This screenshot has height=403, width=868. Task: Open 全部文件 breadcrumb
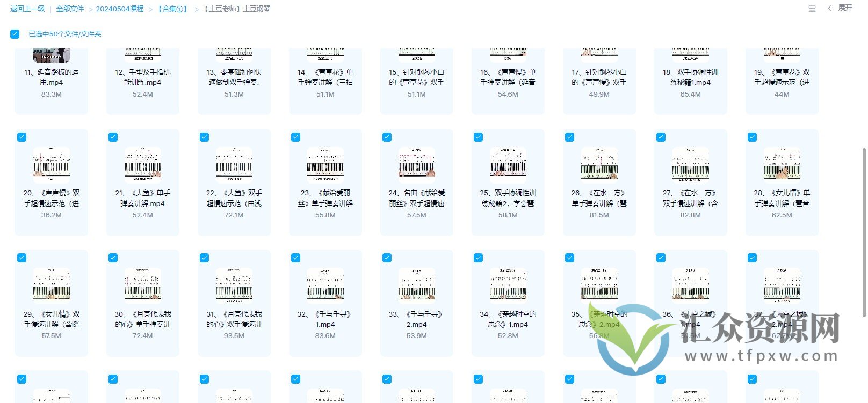click(70, 9)
